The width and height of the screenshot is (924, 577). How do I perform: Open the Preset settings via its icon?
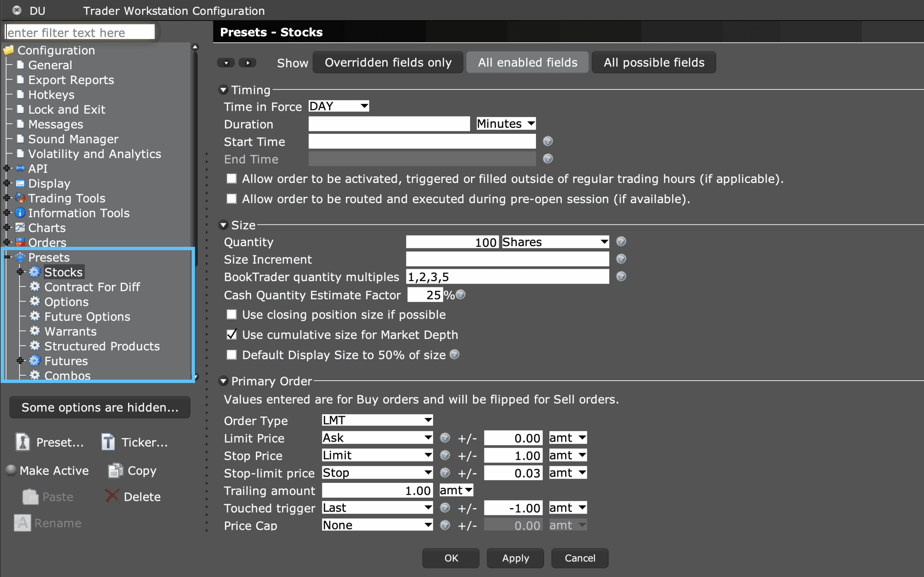click(x=22, y=442)
